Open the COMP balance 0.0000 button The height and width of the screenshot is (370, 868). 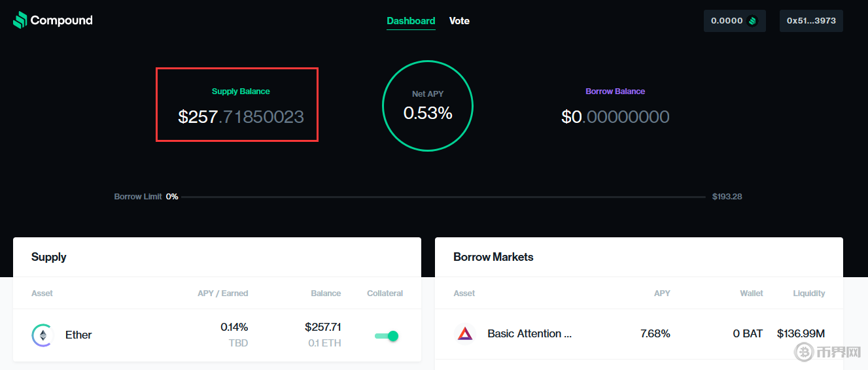[735, 21]
